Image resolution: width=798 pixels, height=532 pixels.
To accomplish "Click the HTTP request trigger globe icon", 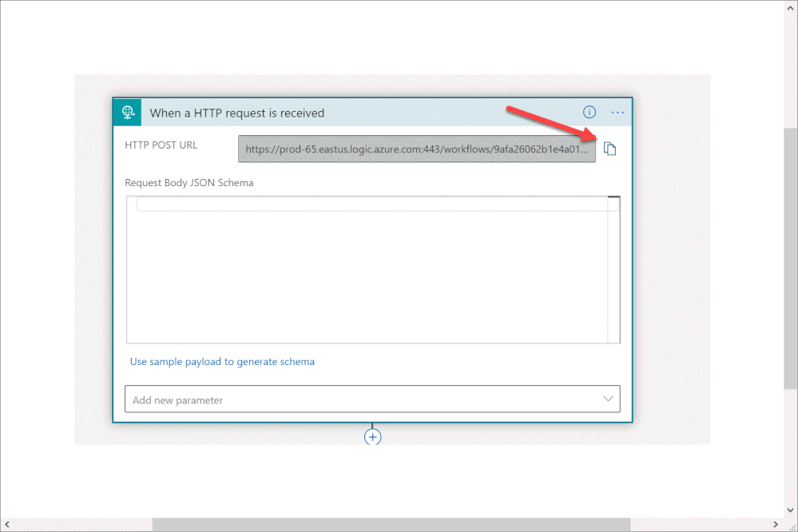I will coord(128,112).
